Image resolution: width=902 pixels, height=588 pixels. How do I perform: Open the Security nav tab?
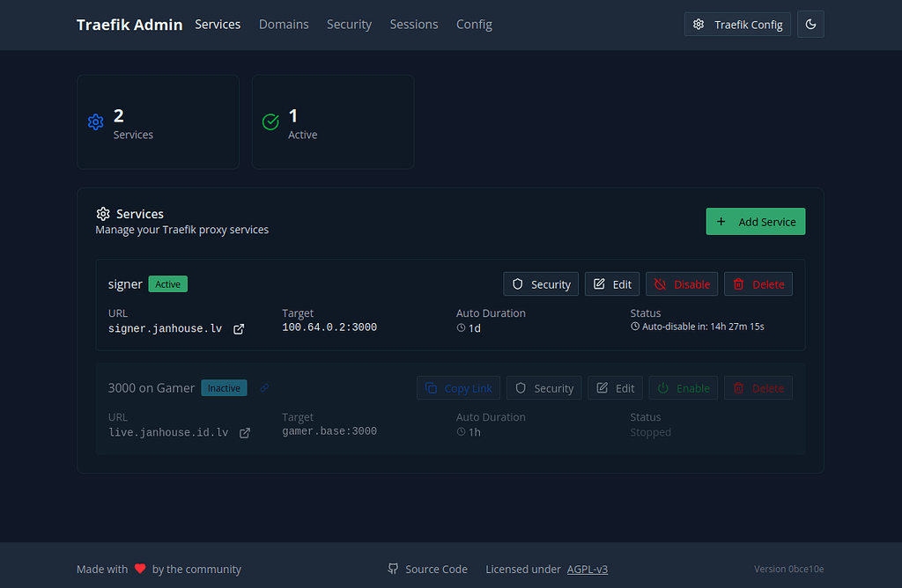349,24
